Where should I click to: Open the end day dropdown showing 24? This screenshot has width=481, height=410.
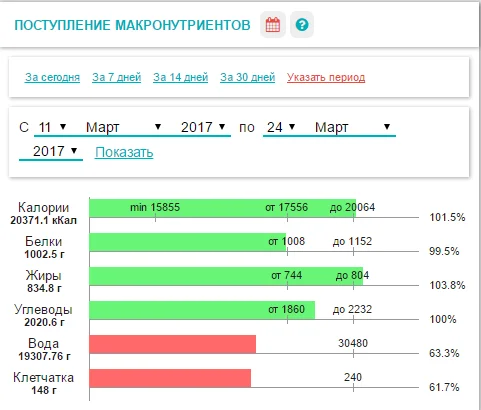click(281, 127)
